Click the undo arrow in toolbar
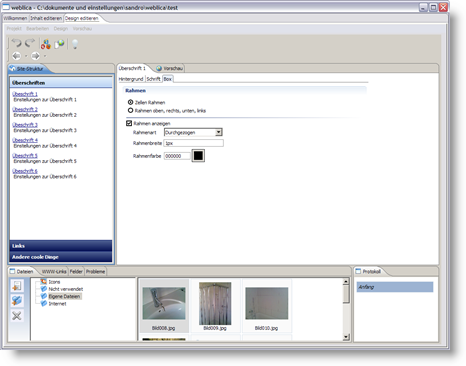This screenshot has width=466, height=366. [x=16, y=43]
